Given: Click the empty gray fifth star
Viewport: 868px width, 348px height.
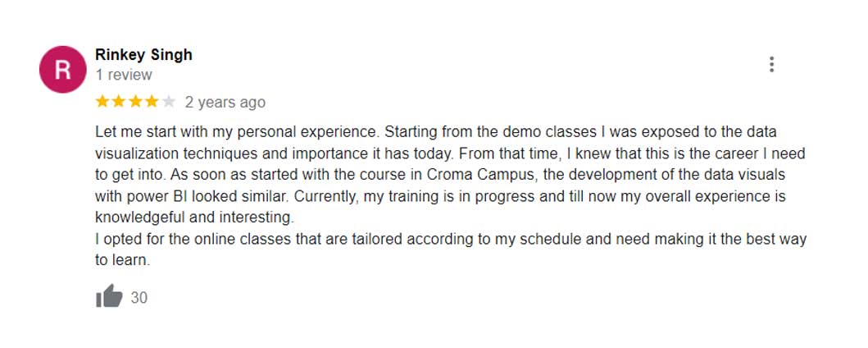Looking at the screenshot, I should click(x=168, y=102).
